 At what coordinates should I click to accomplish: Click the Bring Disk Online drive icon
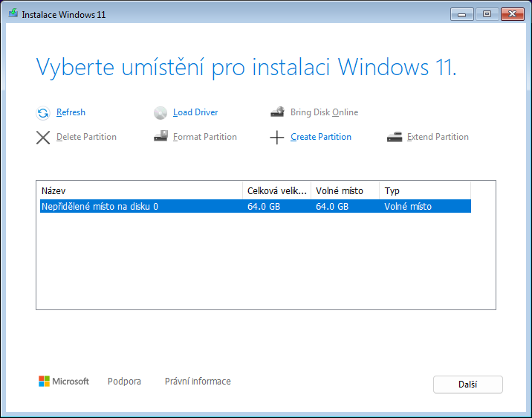(x=278, y=112)
